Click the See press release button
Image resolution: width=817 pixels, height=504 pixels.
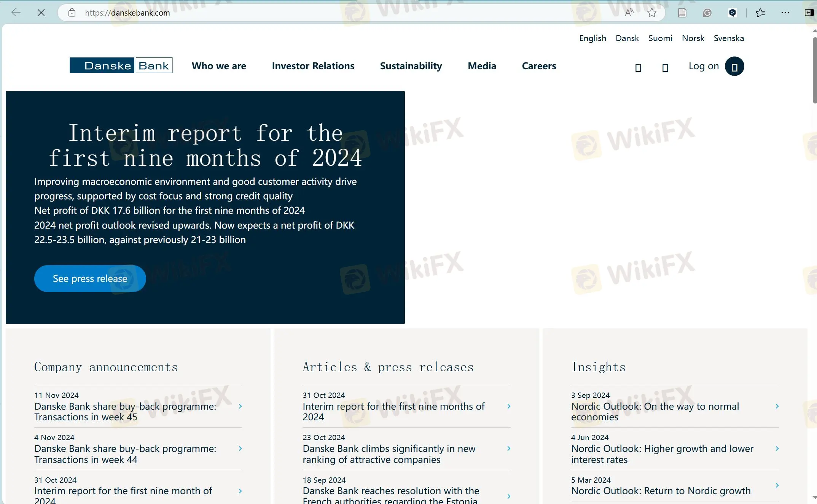point(90,278)
